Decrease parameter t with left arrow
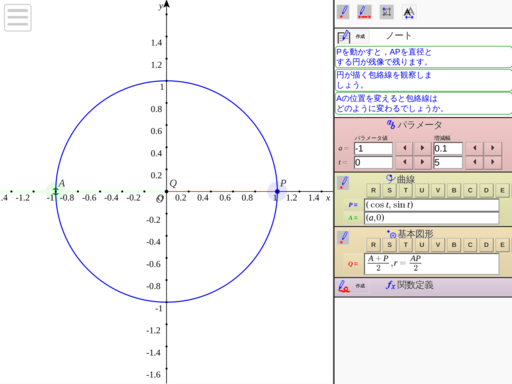 point(405,162)
